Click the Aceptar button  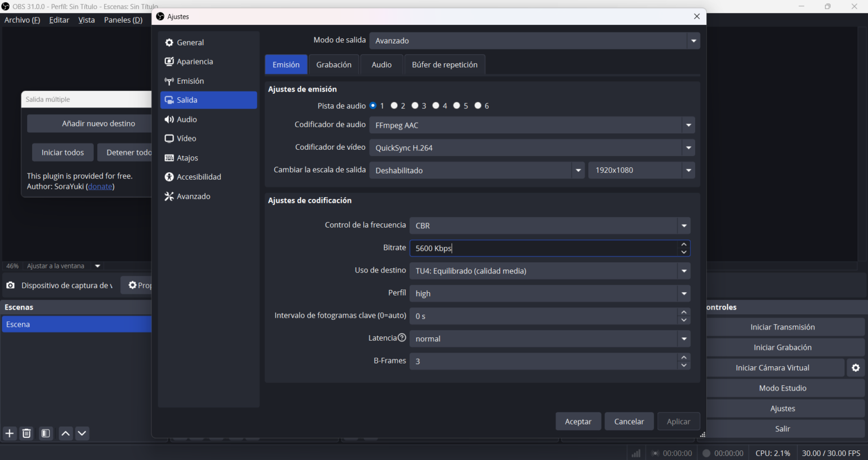coord(578,422)
